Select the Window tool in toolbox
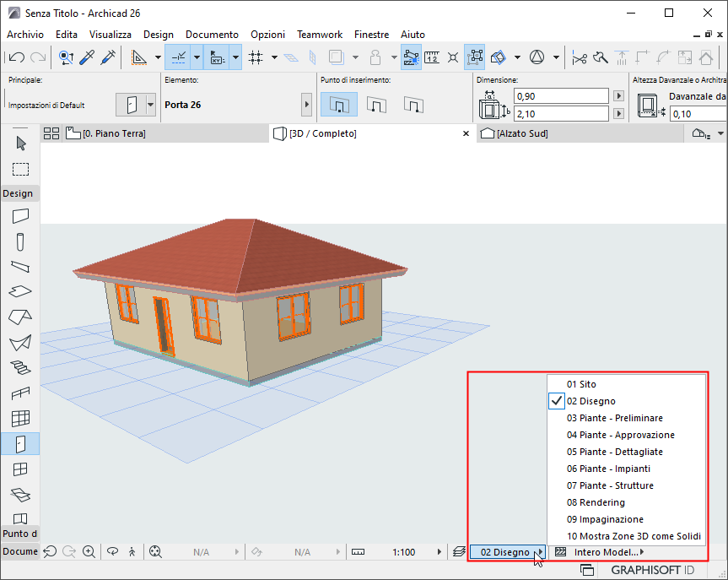This screenshot has height=580, width=728. [21, 469]
